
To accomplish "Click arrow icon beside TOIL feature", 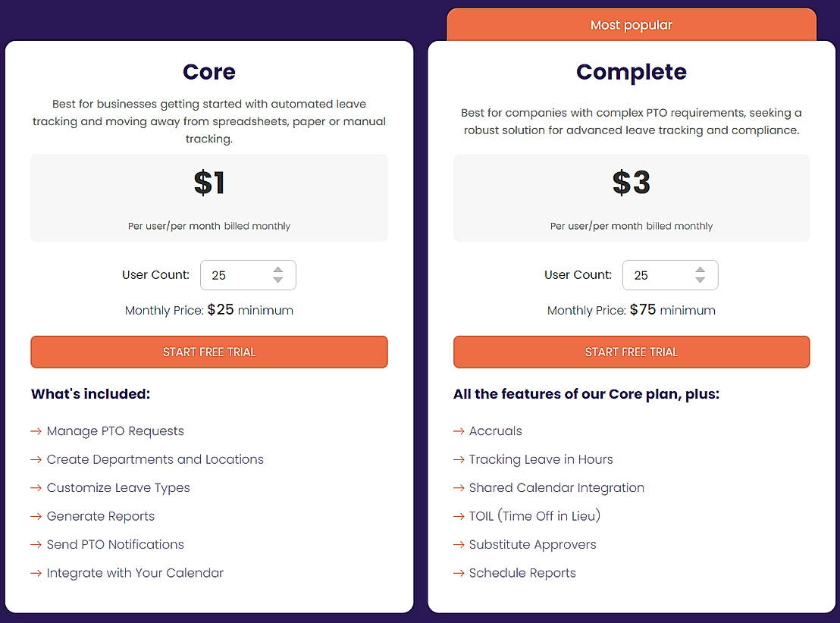I will [458, 516].
